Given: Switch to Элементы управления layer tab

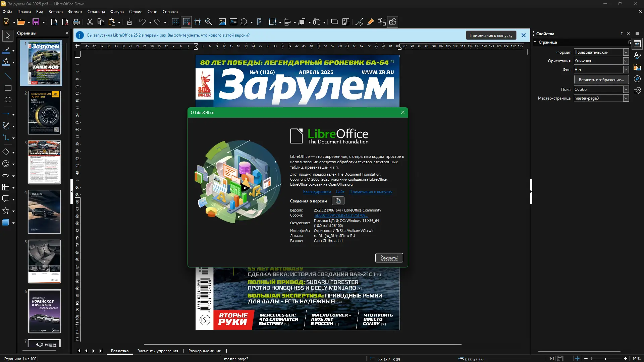Looking at the screenshot, I should (158, 351).
